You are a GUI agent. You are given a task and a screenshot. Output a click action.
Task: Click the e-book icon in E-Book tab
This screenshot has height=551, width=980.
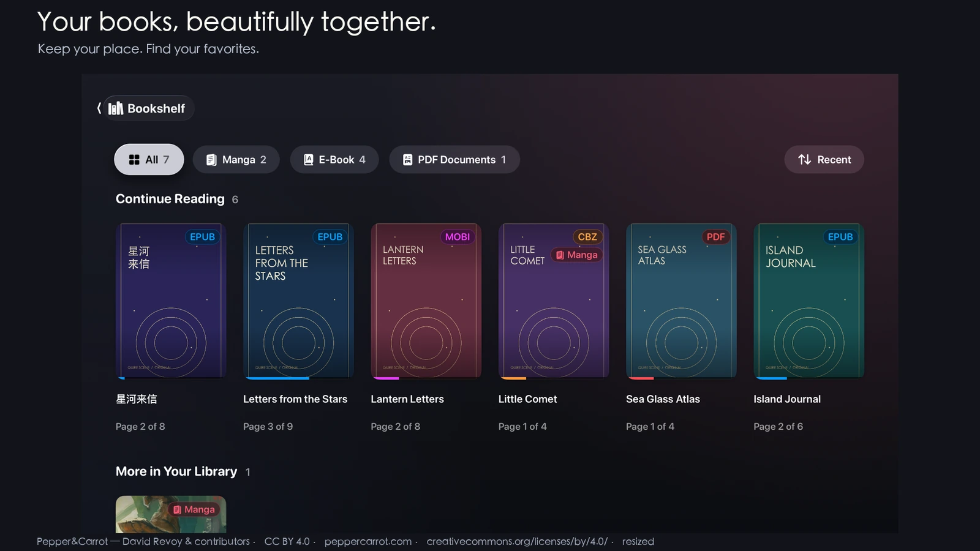click(x=309, y=160)
